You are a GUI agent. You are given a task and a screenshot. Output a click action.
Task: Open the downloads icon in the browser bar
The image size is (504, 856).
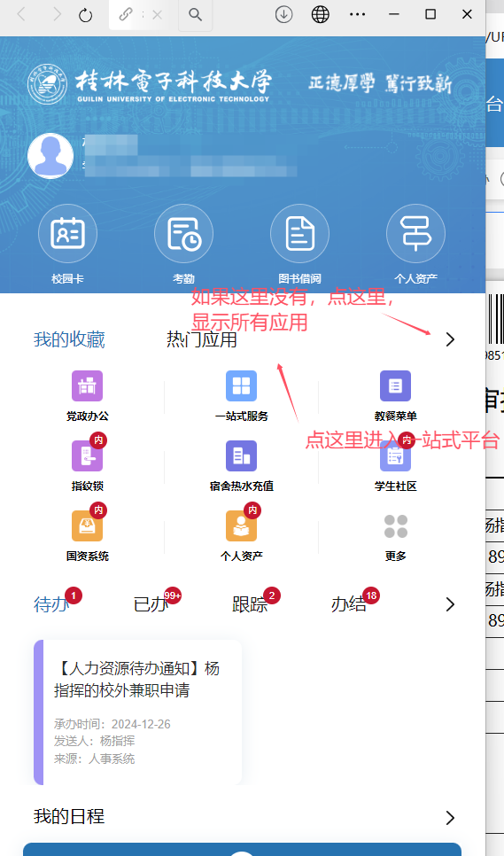tap(283, 15)
